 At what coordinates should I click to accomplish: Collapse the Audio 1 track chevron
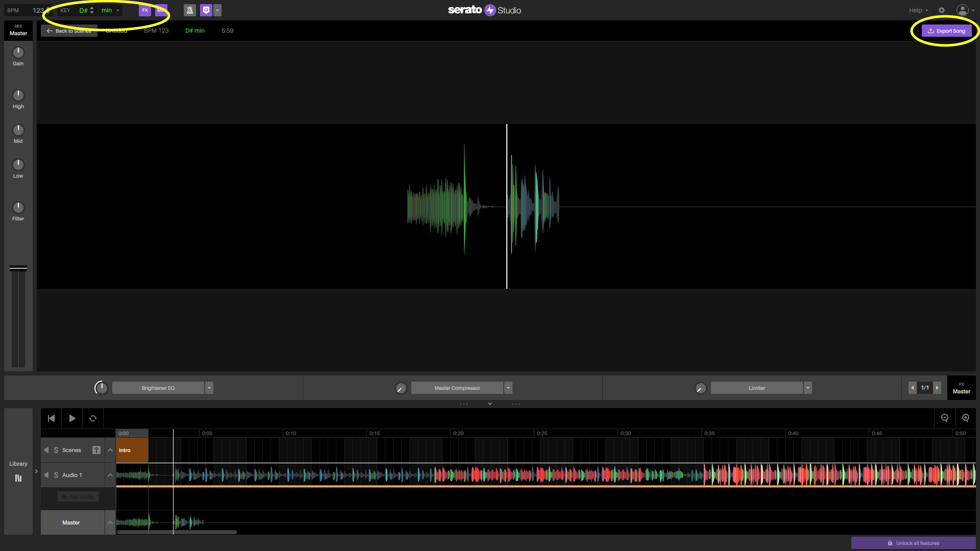point(110,475)
